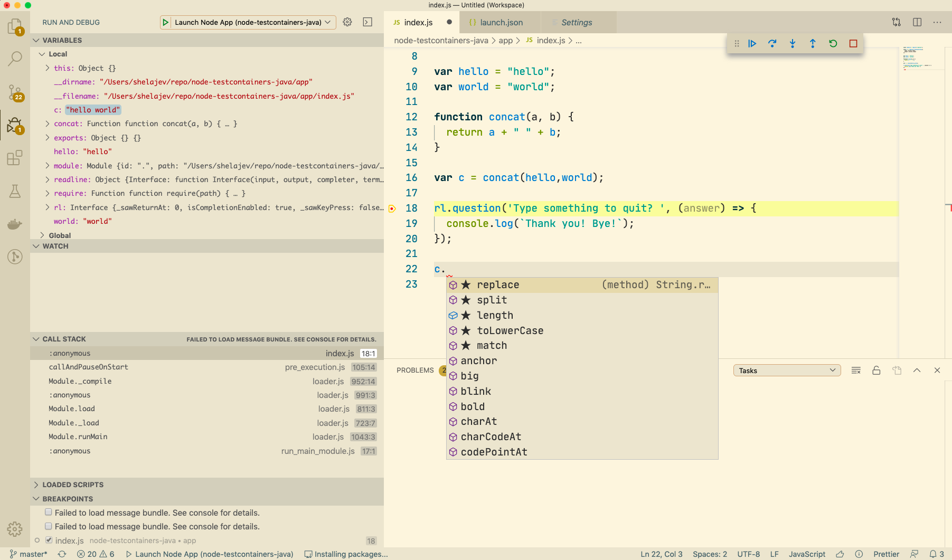Screen dimensions: 952x560
Task: Click the Step Over debug icon
Action: tap(772, 44)
